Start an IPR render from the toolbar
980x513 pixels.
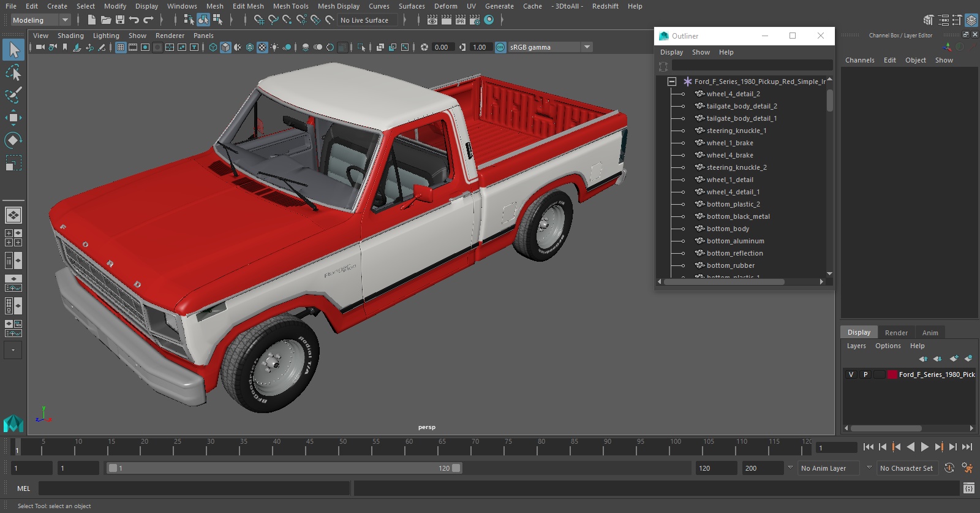click(461, 20)
